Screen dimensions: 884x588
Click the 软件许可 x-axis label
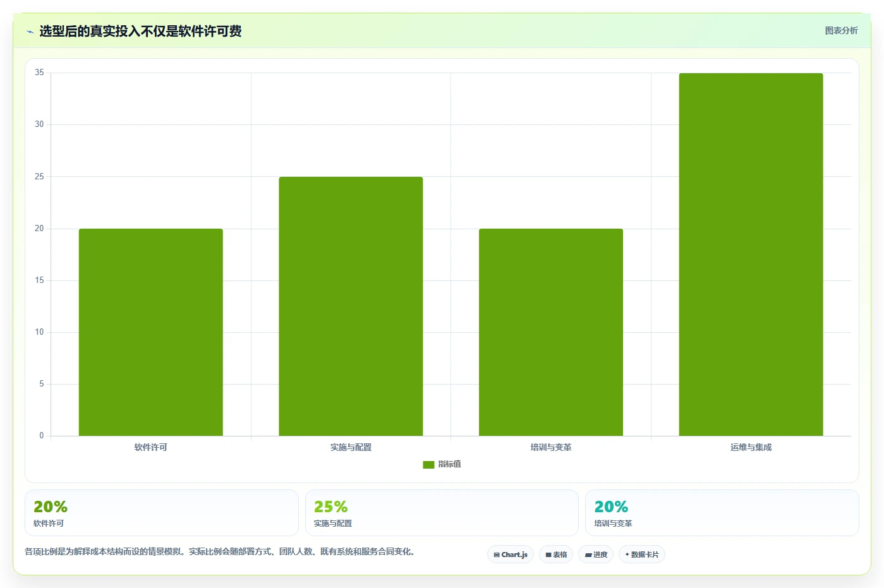tap(150, 447)
